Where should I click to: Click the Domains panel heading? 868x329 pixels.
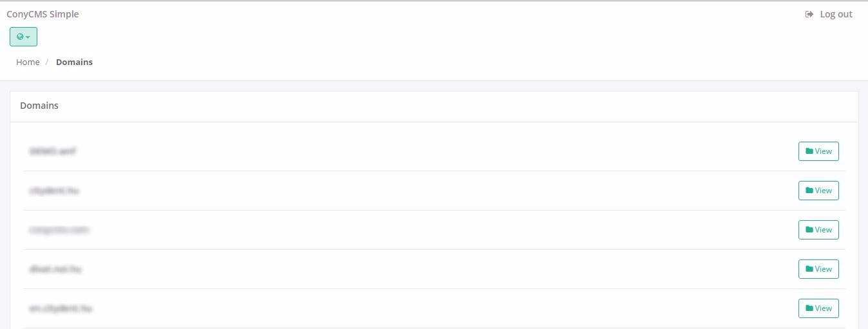(x=39, y=106)
